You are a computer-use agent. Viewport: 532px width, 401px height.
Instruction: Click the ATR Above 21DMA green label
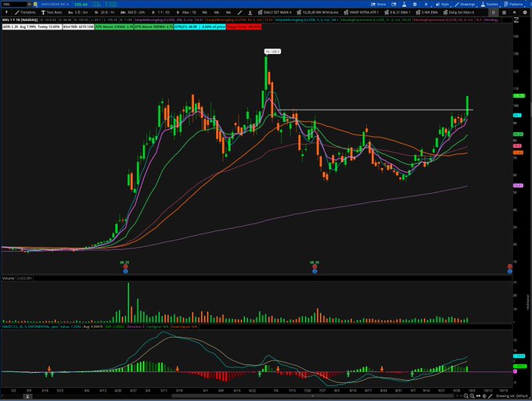(x=114, y=27)
